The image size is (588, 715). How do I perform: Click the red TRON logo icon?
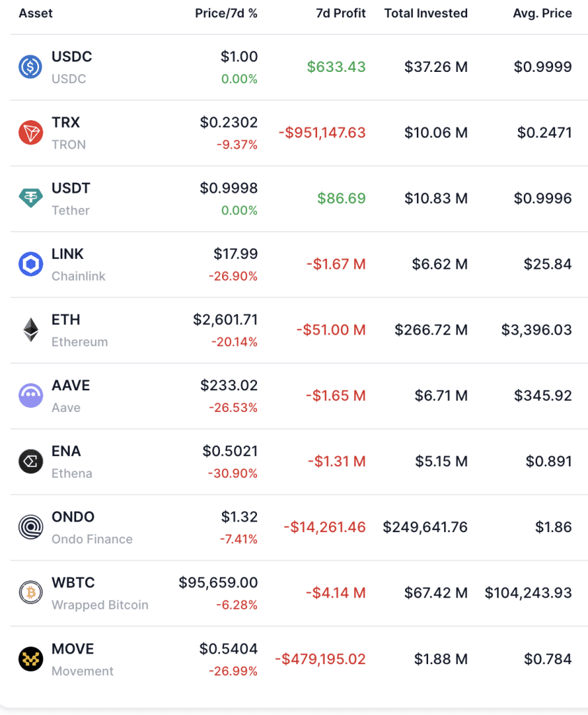[x=31, y=133]
